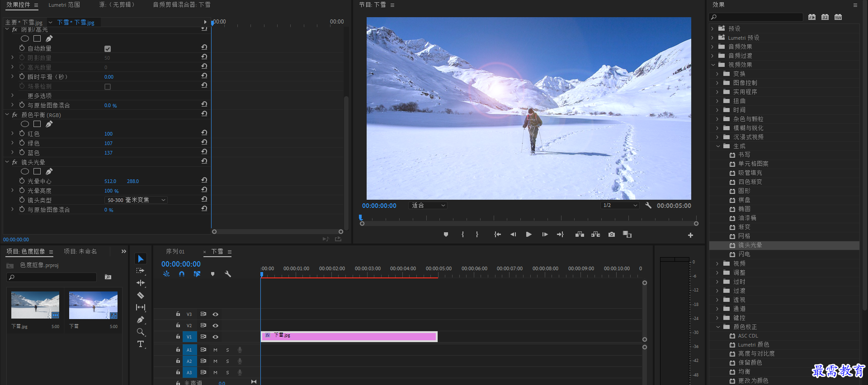
Task: Click the Play button in Program monitor
Action: click(528, 235)
